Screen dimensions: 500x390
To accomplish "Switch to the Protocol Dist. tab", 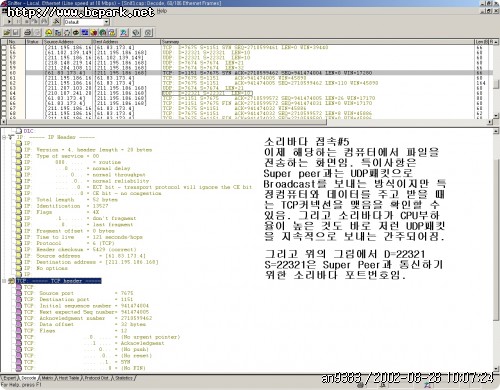I will tap(96, 378).
